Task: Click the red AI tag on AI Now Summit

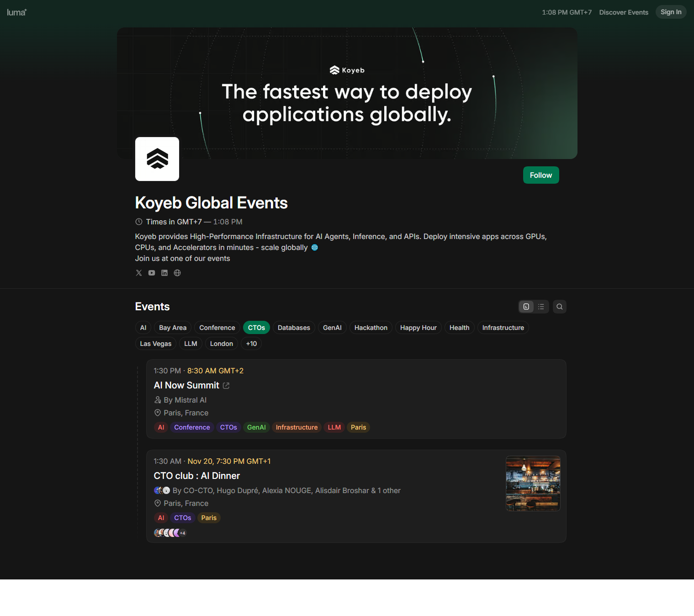Action: [161, 427]
